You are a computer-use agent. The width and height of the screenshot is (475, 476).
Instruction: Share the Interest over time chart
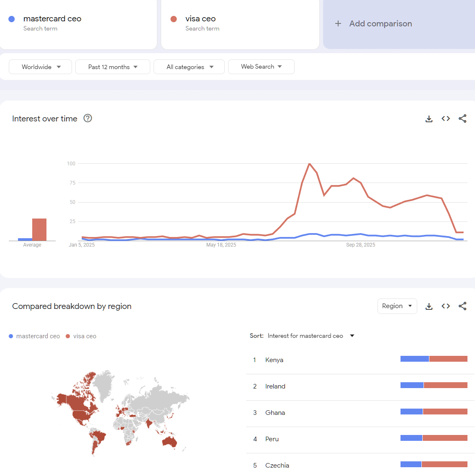coord(462,118)
